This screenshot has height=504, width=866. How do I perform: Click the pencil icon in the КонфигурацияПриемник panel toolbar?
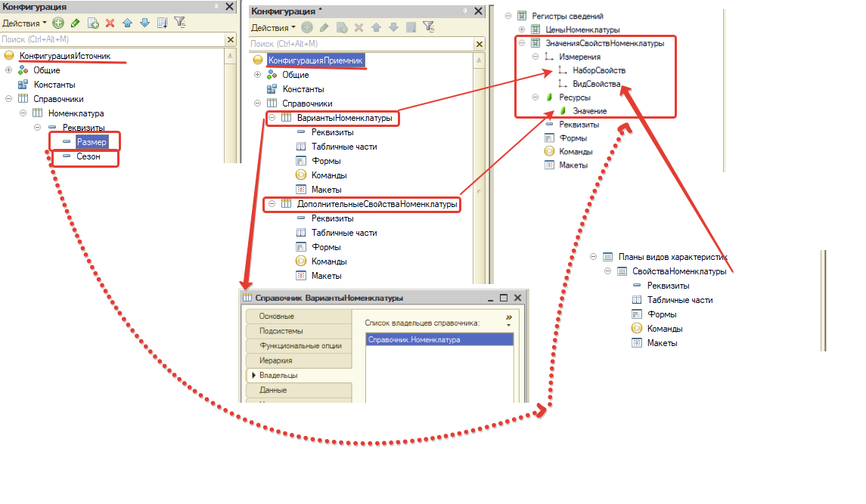coord(324,27)
